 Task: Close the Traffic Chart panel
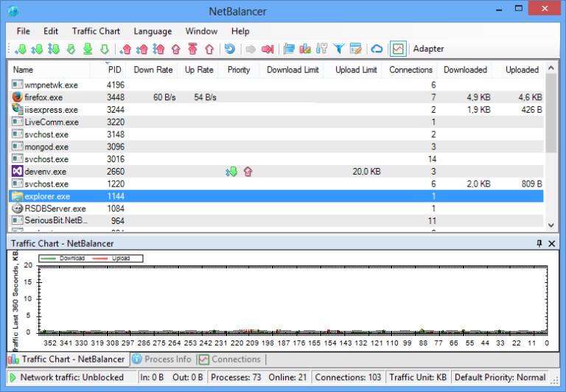[551, 243]
